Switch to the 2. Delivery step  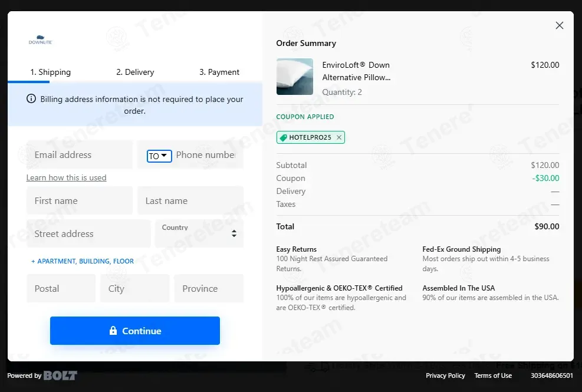(135, 72)
